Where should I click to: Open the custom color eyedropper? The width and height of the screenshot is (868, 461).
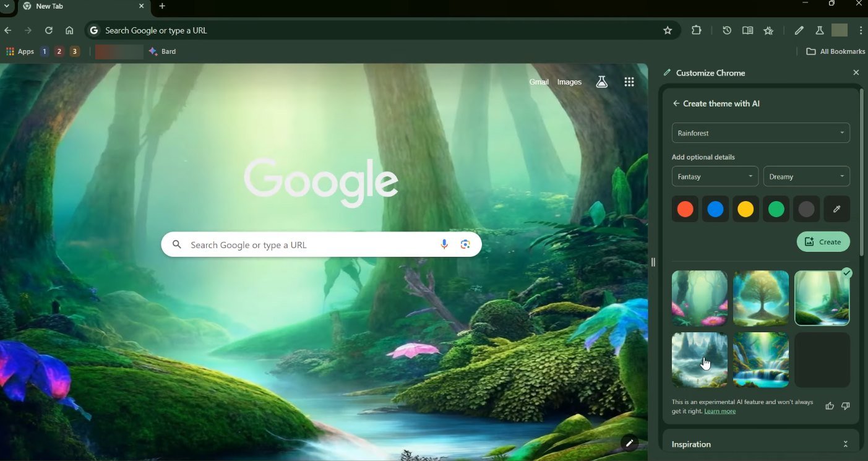(x=836, y=209)
